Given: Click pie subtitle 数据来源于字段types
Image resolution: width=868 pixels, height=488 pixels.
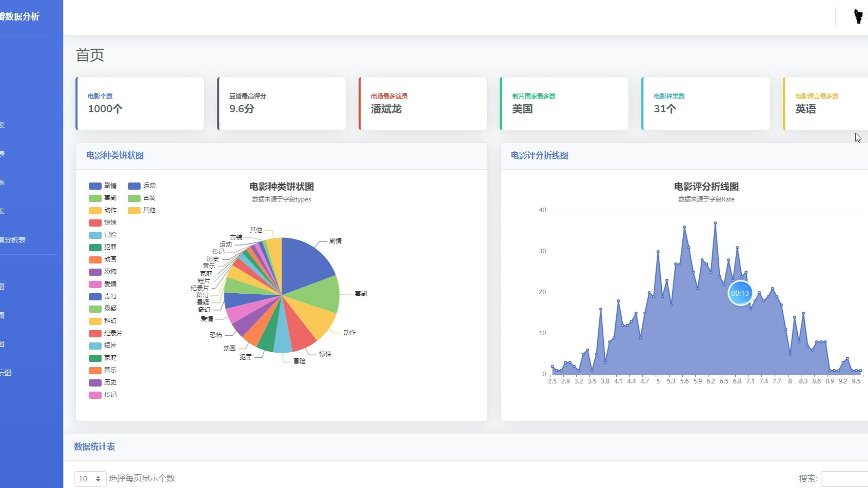Looking at the screenshot, I should [x=281, y=199].
